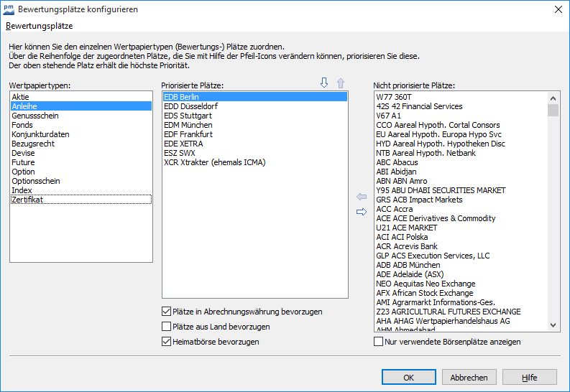The image size is (570, 392).
Task: Click the gray move-up arrow icon
Action: [341, 83]
